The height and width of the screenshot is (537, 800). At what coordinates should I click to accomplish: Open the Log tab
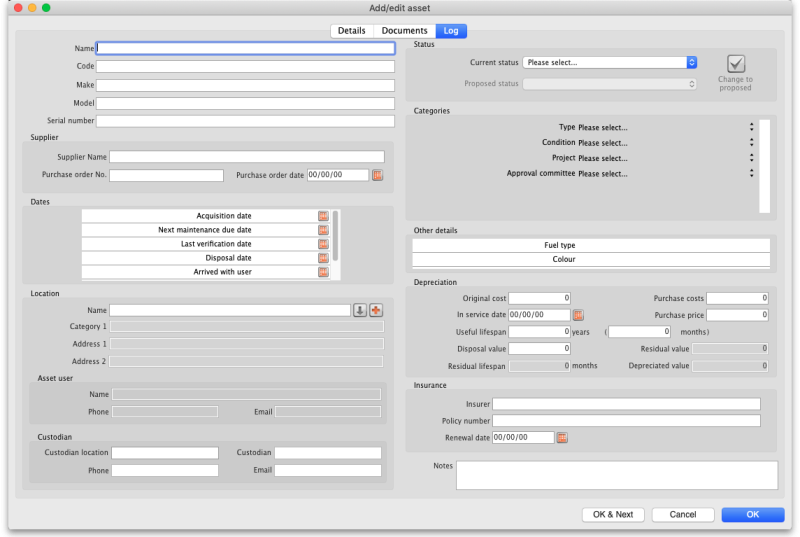(451, 31)
